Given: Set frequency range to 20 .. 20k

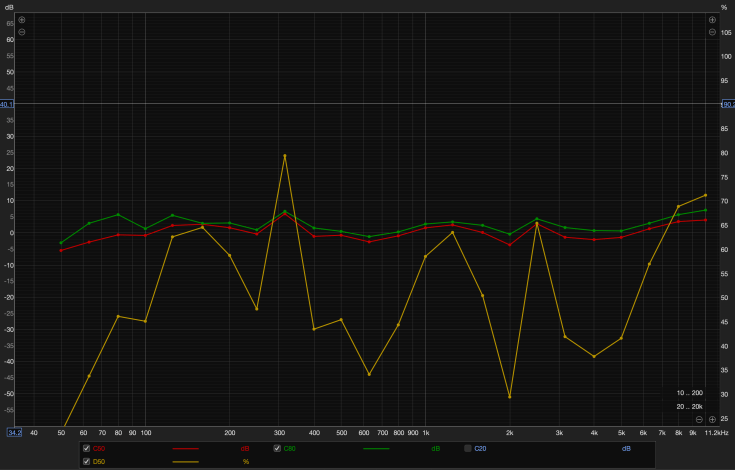Looking at the screenshot, I should coord(690,406).
